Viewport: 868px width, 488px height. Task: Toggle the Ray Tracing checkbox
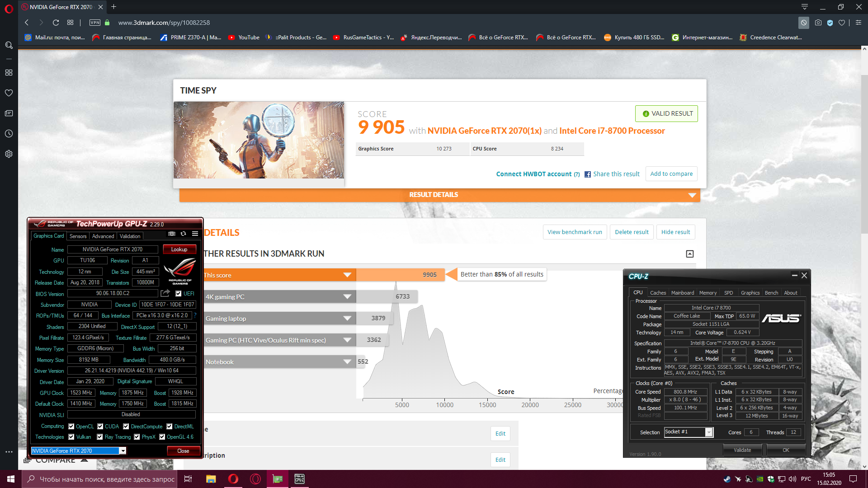click(x=100, y=437)
